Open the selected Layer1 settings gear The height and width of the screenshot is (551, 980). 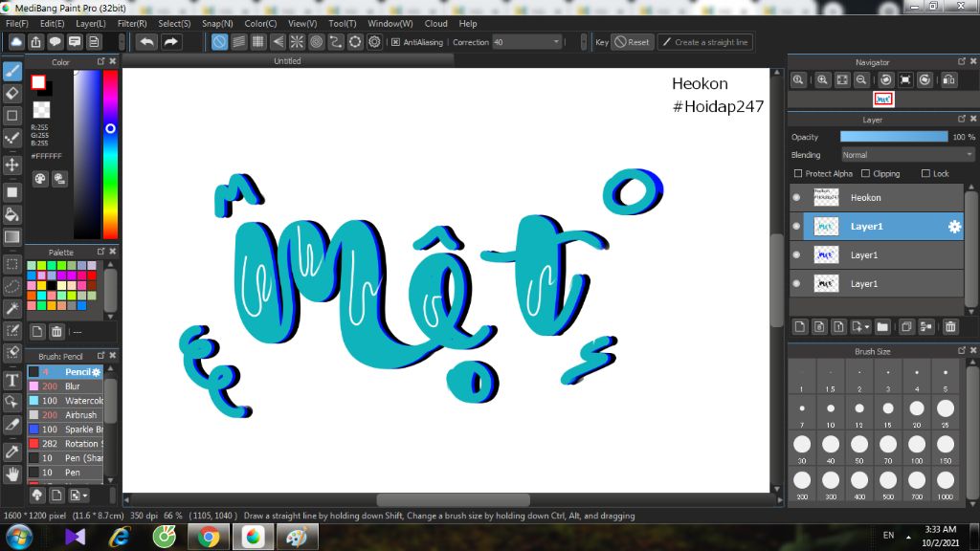coord(954,227)
